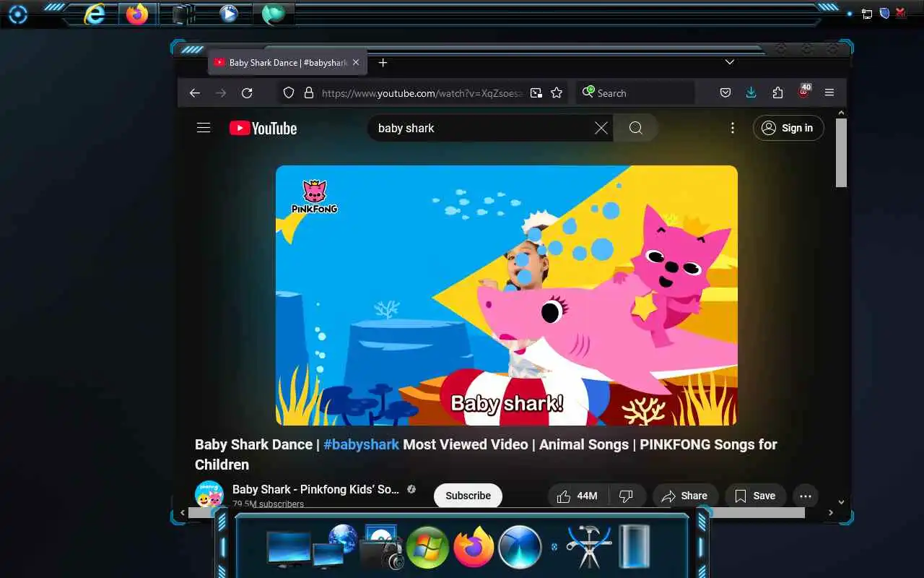Click the horizontal scrollbar thumb
Screen dimensions: 924x578
(x=497, y=513)
